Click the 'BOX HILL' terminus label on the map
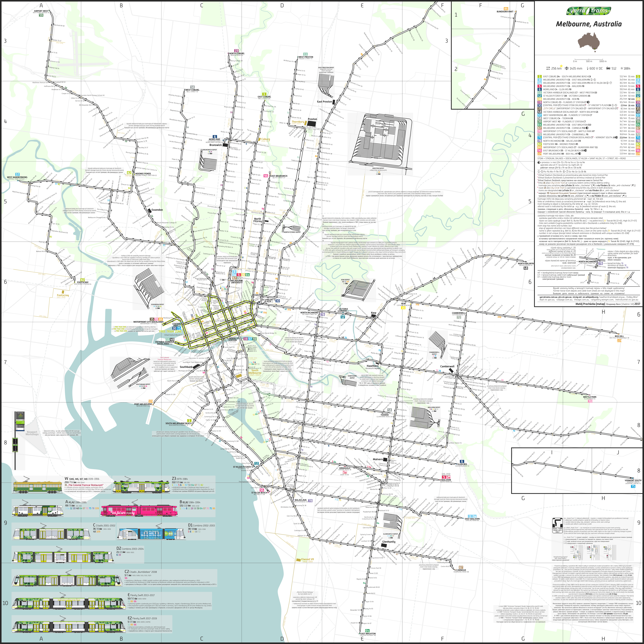644x644 pixels. pos(619,336)
